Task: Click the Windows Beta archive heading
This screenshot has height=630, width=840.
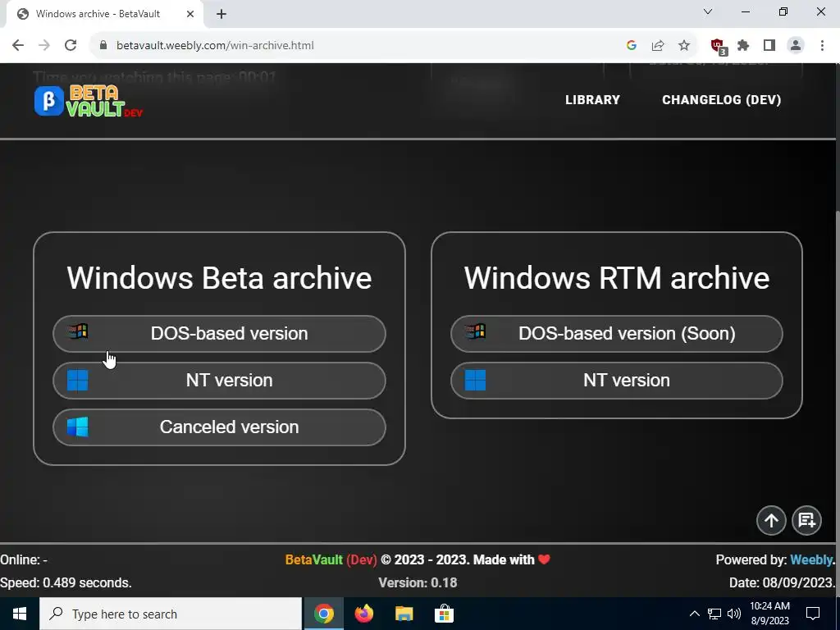Action: pyautogui.click(x=219, y=278)
